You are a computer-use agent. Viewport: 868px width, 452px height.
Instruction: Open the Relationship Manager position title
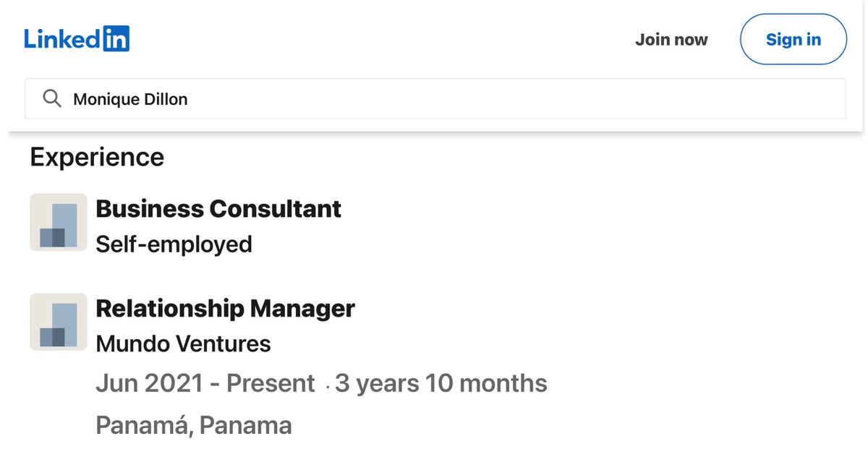pyautogui.click(x=225, y=309)
